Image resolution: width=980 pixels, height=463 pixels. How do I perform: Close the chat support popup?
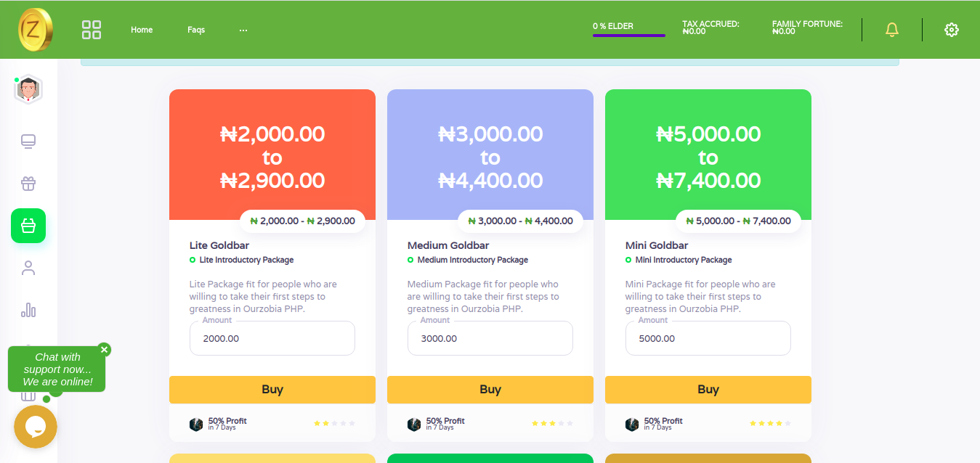pos(104,350)
